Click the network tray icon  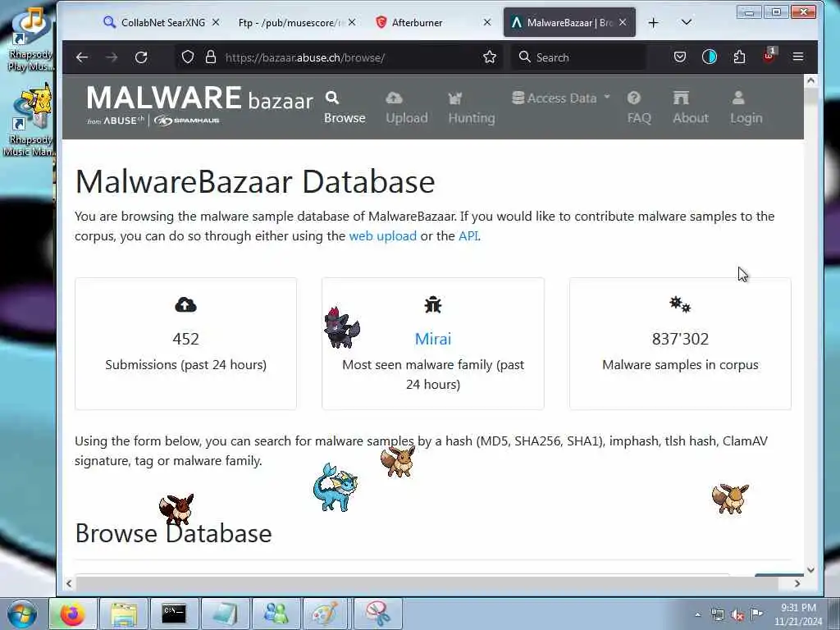717,614
